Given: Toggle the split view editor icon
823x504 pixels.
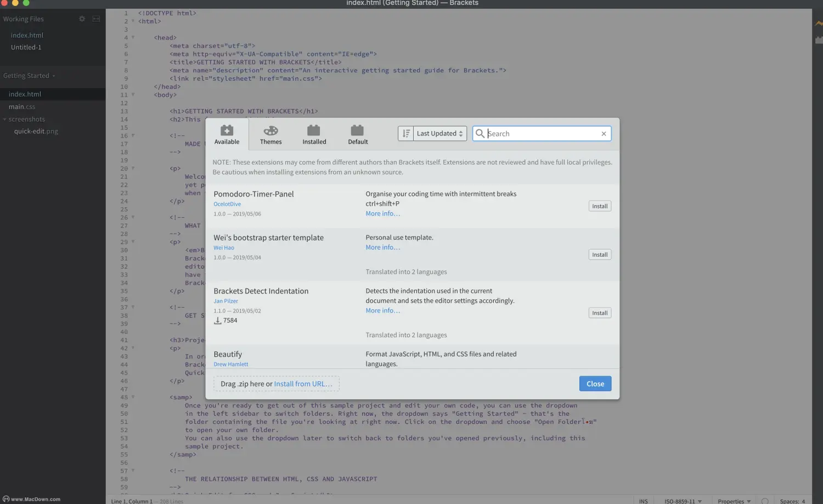Looking at the screenshot, I should [96, 19].
